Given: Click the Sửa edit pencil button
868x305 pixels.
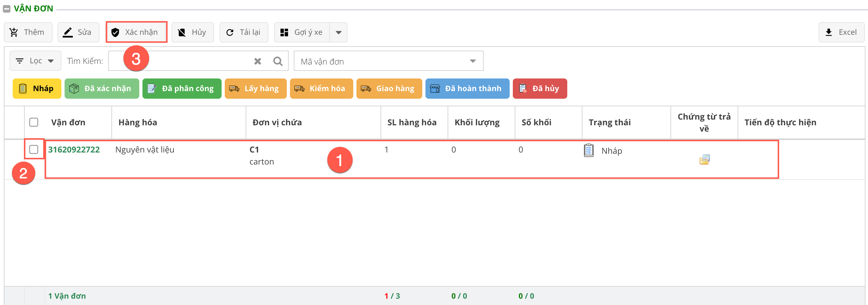Looking at the screenshot, I should coord(78,32).
